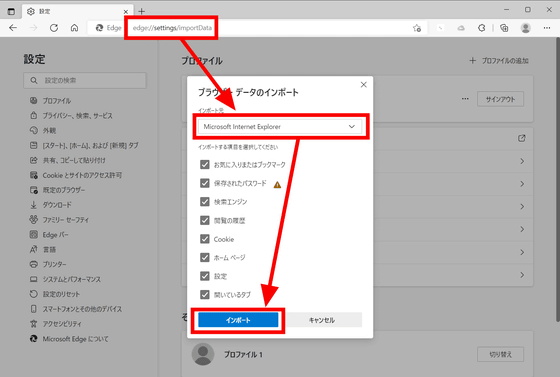Uncheck 保存されたパスワード checkbox

pos(205,183)
